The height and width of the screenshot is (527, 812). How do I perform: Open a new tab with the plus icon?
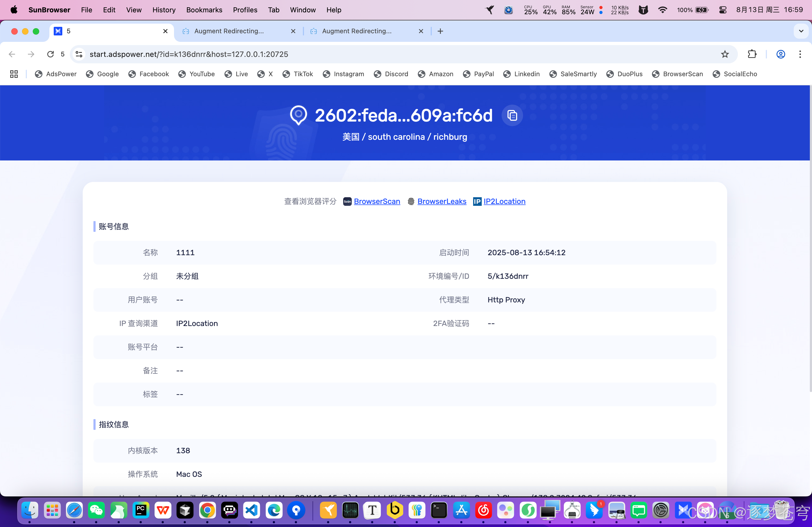(x=440, y=31)
